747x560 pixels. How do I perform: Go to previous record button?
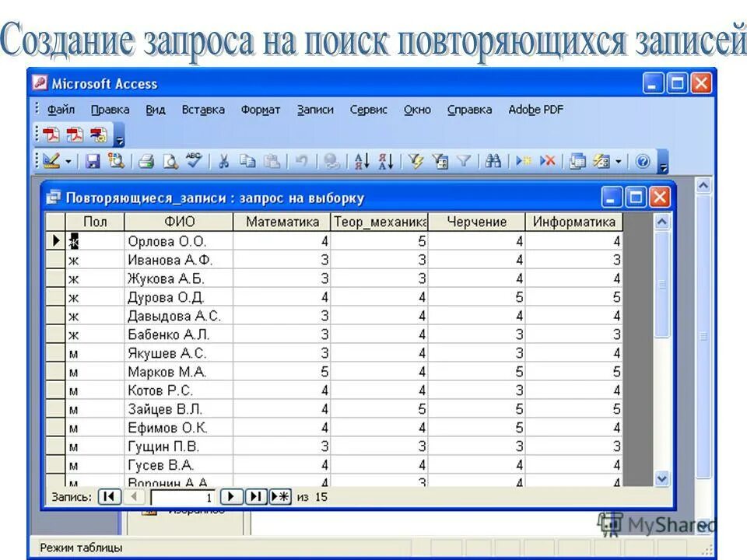click(x=135, y=497)
